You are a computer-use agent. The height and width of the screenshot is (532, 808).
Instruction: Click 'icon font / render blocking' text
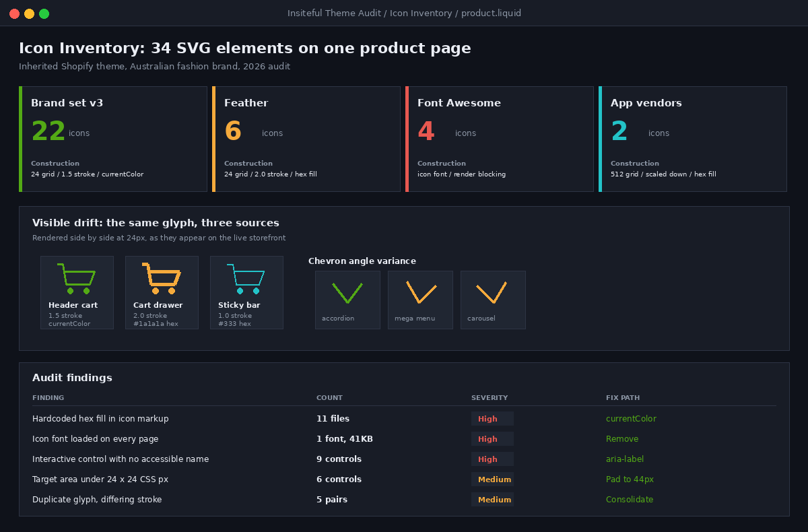[x=461, y=174]
